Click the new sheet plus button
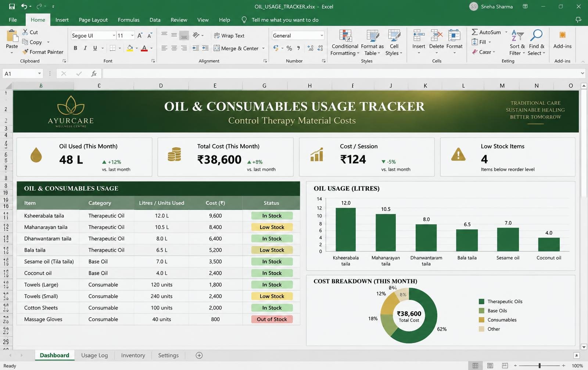Screen dimensions: 588x370 [x=199, y=355]
